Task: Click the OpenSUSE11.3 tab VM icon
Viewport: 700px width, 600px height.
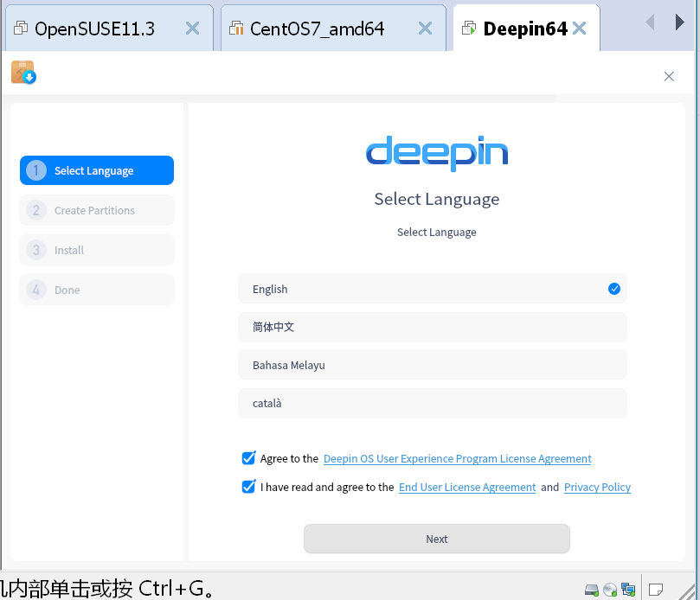Action: tap(21, 29)
